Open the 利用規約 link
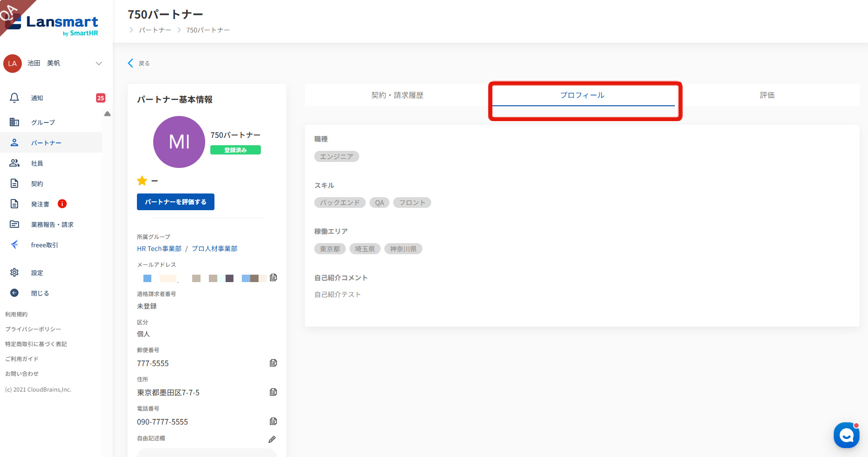Viewport: 868px width, 457px height. point(16,314)
